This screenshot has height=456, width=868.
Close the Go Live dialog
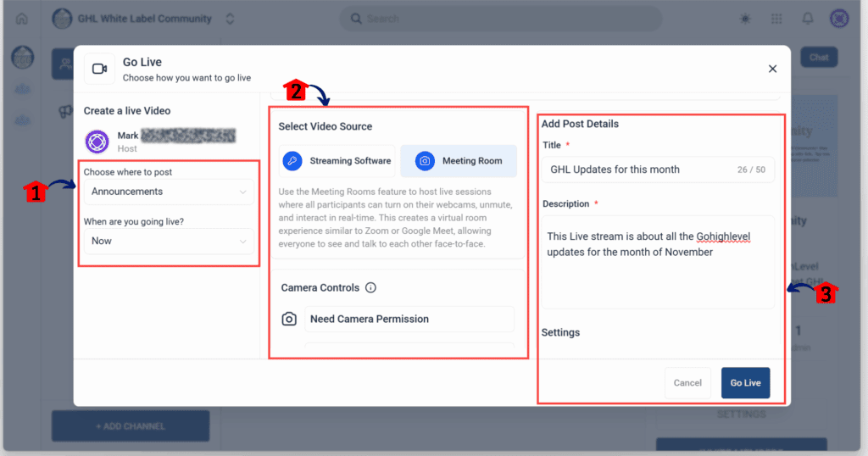pyautogui.click(x=772, y=69)
